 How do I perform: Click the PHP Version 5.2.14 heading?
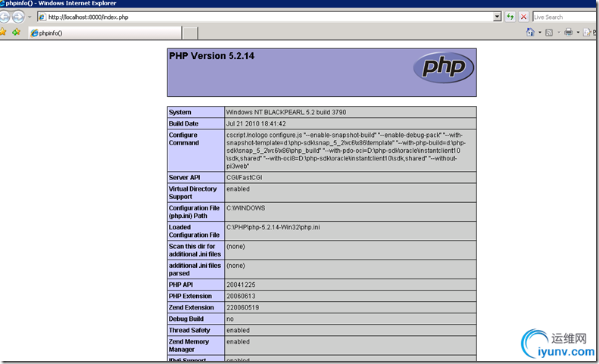coord(211,56)
